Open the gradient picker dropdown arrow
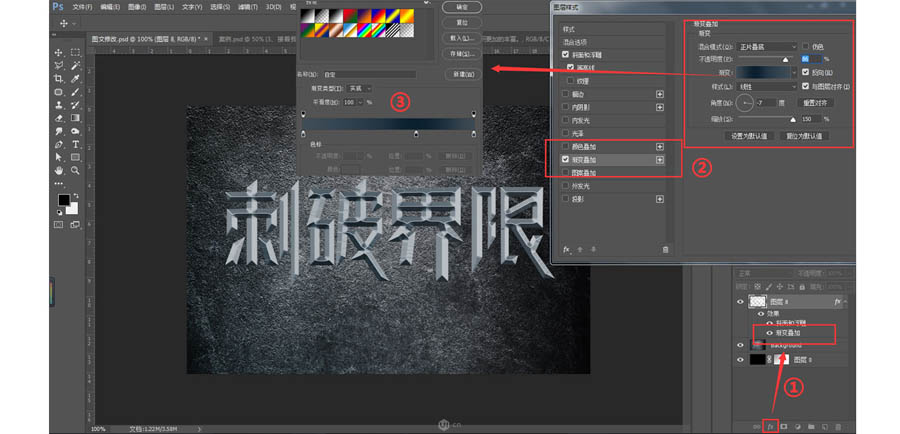This screenshot has width=900, height=434. [x=794, y=73]
